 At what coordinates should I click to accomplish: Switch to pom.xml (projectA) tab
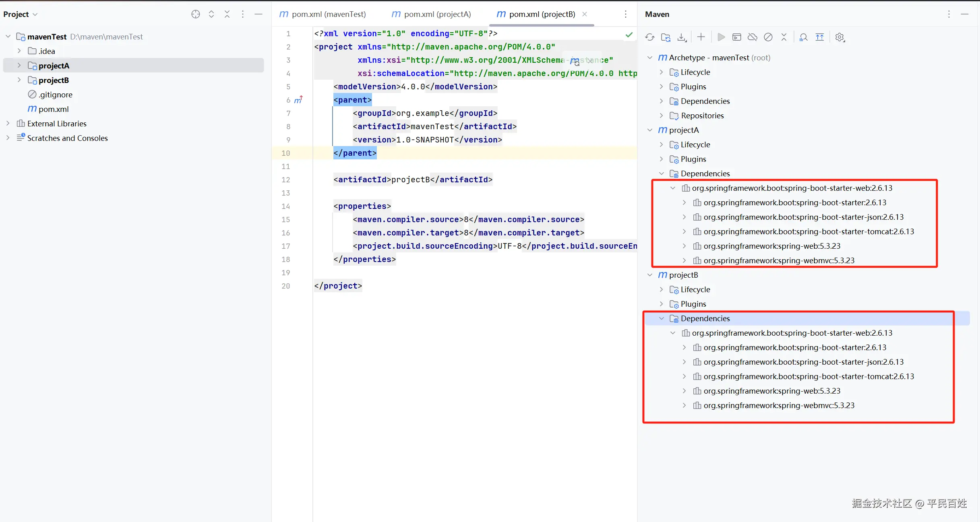[x=437, y=14]
